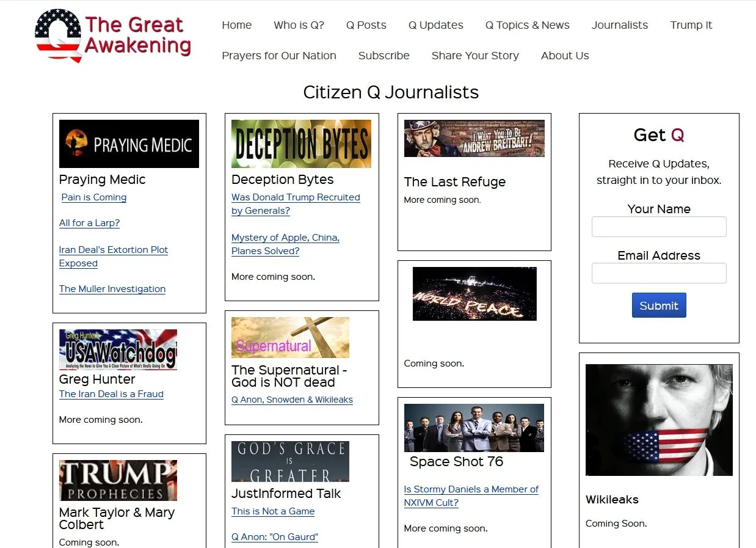Go to Share Your Story page

475,56
